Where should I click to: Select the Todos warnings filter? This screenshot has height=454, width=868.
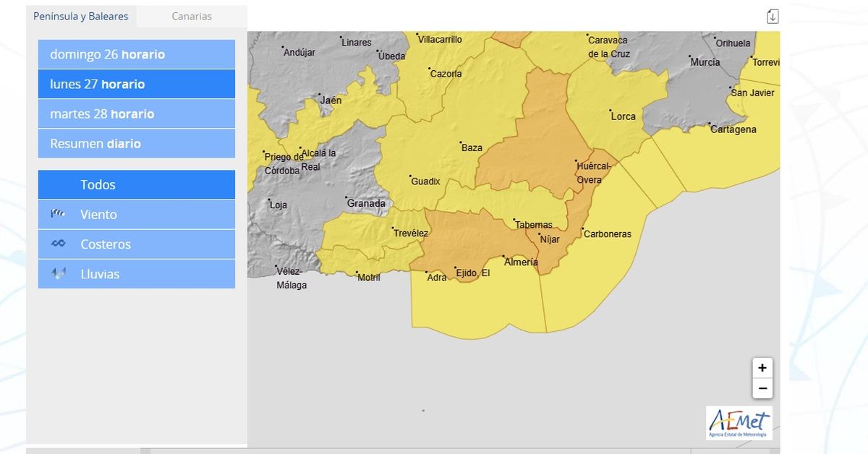click(137, 184)
